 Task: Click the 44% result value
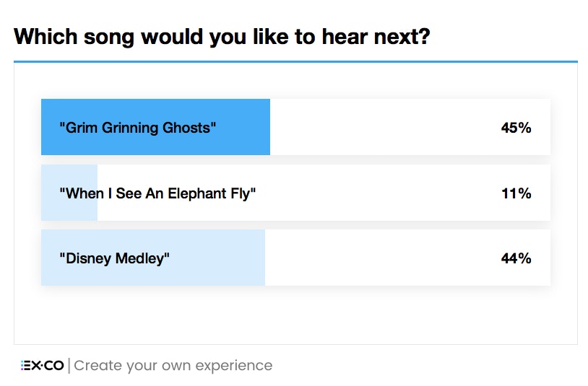tap(516, 258)
